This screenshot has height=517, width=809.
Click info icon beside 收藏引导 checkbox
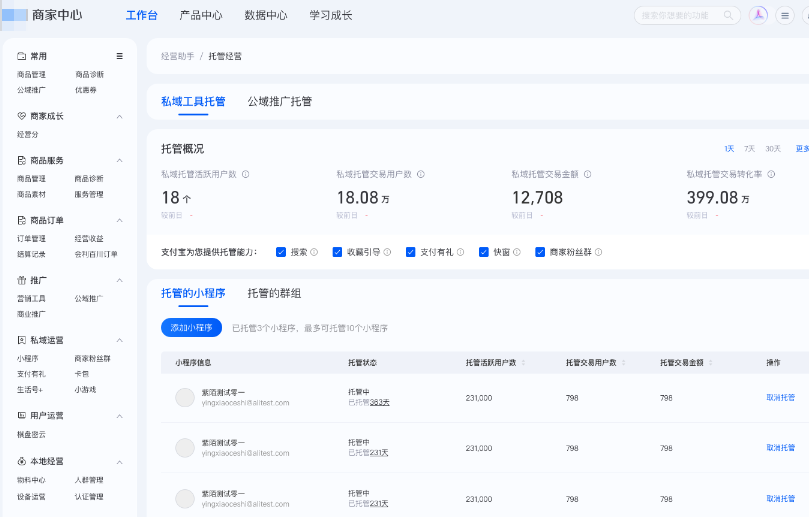(x=387, y=252)
